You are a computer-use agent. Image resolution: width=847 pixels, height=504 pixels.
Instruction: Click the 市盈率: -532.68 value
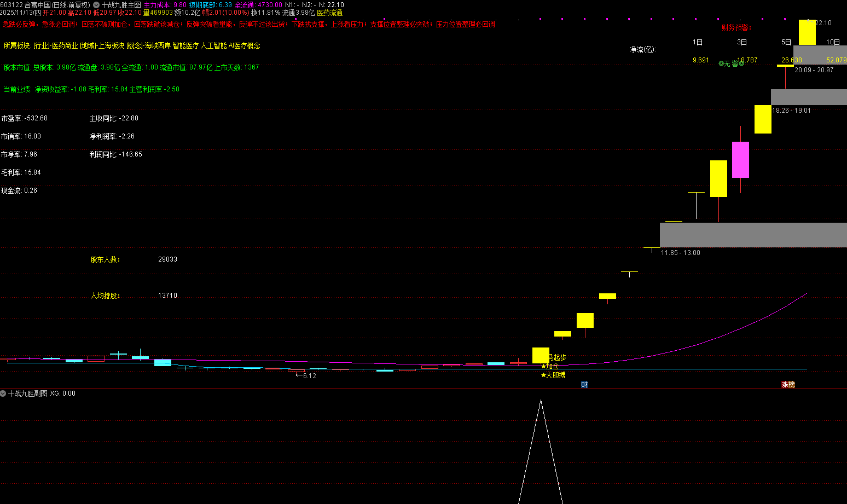tap(24, 118)
